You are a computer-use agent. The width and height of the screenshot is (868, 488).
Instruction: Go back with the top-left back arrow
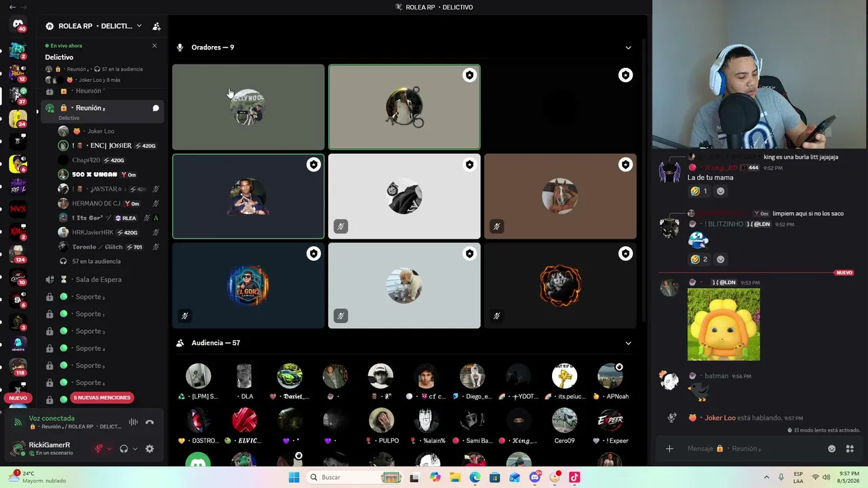point(12,7)
